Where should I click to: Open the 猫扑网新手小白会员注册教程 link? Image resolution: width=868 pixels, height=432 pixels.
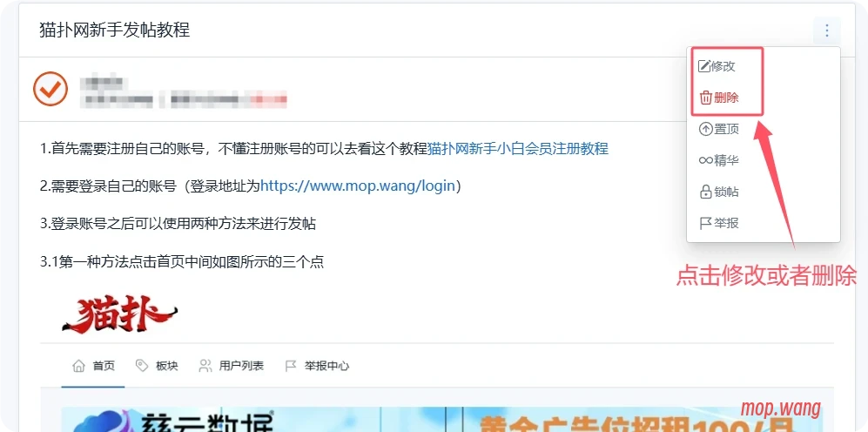pyautogui.click(x=518, y=148)
